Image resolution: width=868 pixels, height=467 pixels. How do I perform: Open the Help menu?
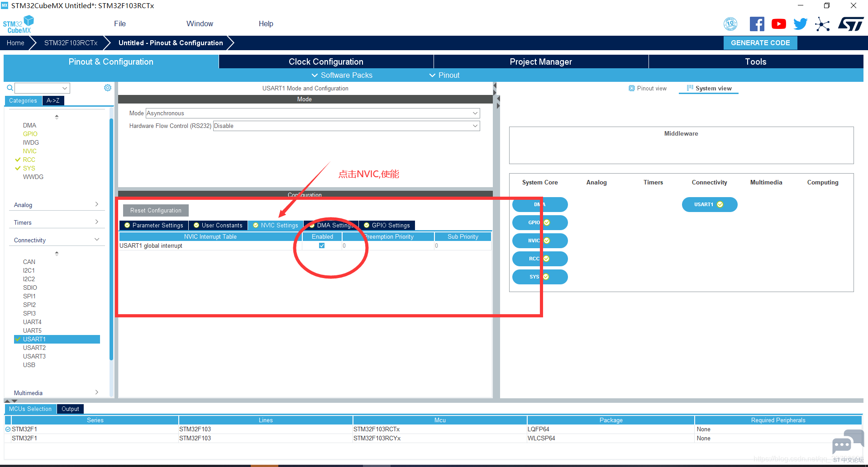[x=266, y=24]
